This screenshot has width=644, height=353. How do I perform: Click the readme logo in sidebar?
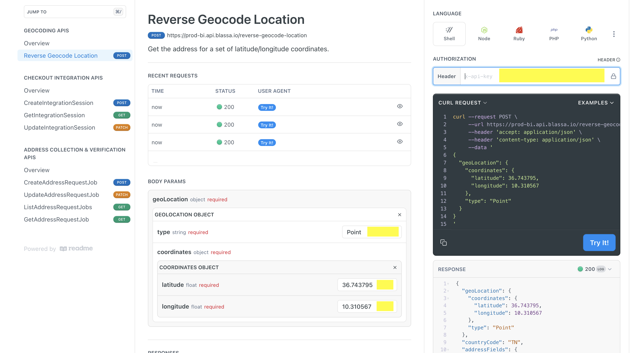click(76, 248)
